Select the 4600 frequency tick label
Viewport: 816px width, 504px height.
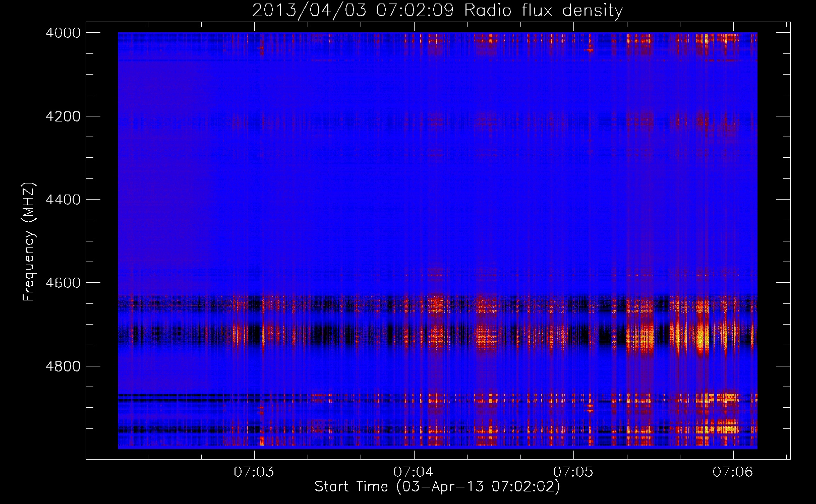[63, 283]
